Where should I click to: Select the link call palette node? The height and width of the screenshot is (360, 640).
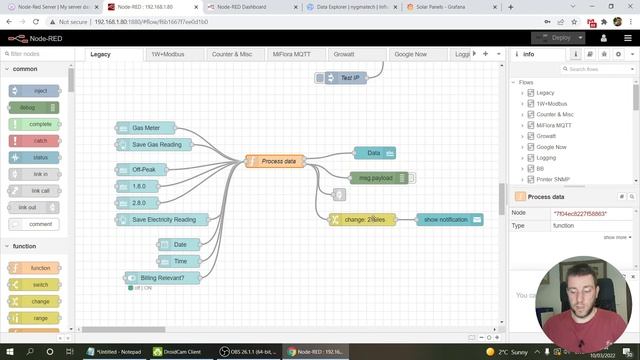tap(34, 191)
